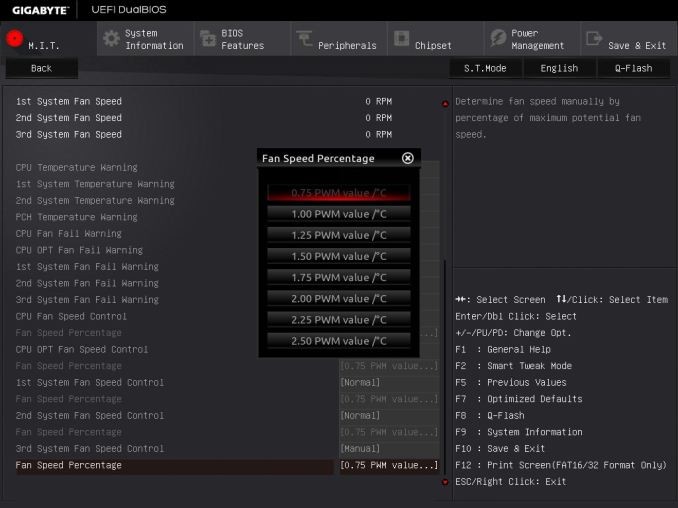Select 2nd System Fan Speed Control label
The width and height of the screenshot is (678, 508).
90,415
